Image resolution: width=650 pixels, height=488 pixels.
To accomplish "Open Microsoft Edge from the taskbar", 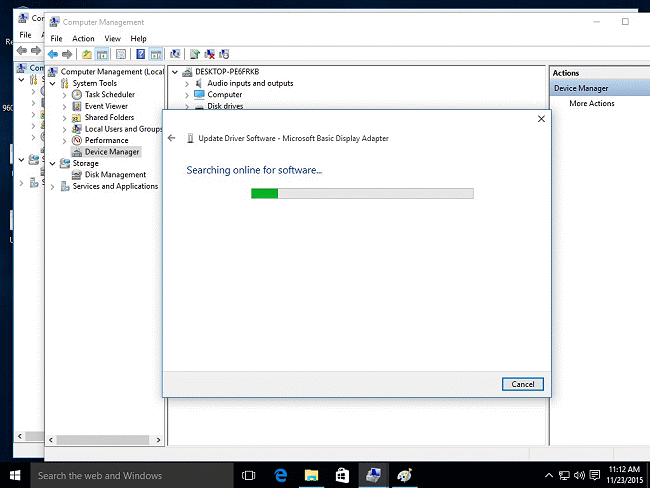I will 281,475.
